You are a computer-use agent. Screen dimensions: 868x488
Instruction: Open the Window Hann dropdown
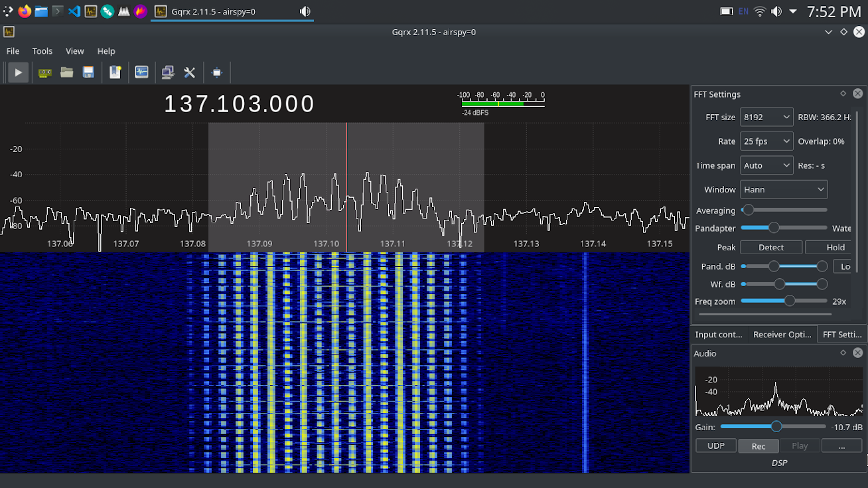(x=784, y=189)
